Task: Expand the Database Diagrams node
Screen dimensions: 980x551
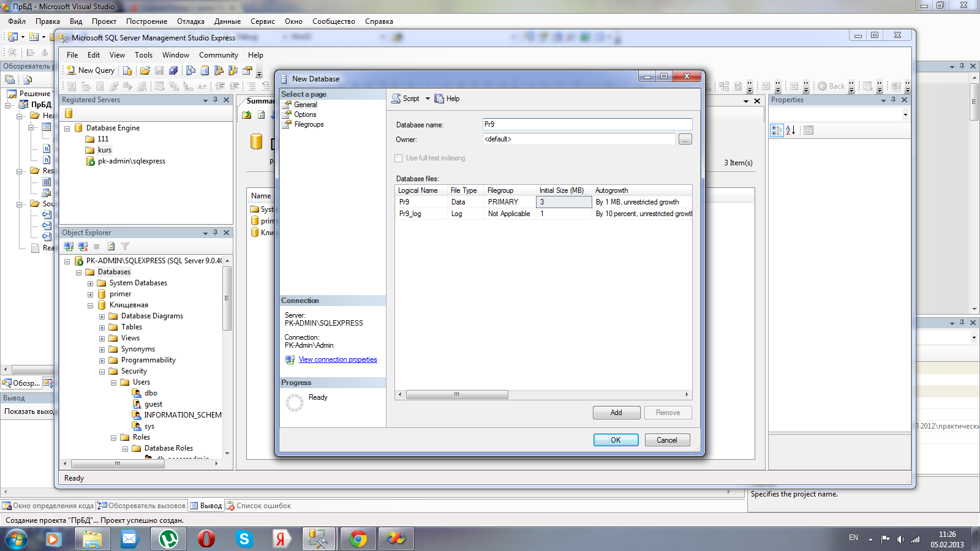Action: 102,317
